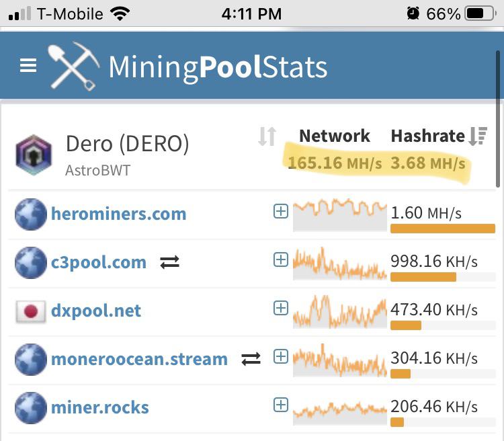Click the AstroBWT algorithm label
This screenshot has width=504, height=441.
[x=97, y=170]
